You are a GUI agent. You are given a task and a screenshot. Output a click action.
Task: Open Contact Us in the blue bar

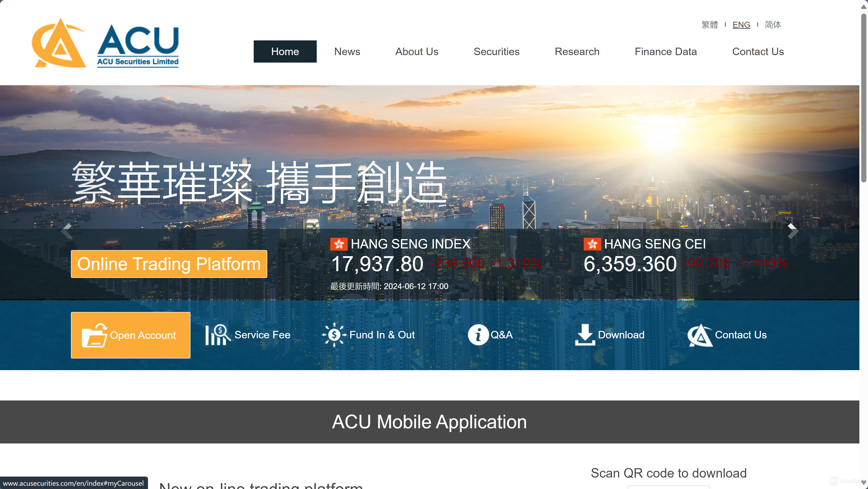point(741,335)
